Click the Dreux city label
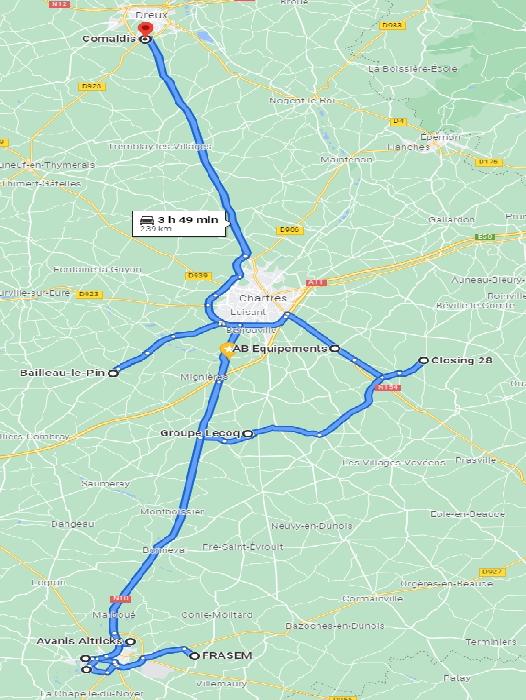Viewport: 526px width, 700px height. (x=152, y=15)
